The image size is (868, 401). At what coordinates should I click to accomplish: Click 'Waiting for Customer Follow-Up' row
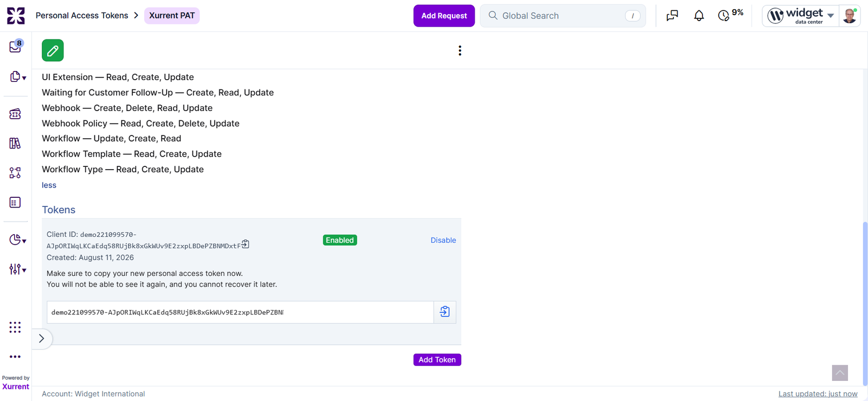click(158, 93)
